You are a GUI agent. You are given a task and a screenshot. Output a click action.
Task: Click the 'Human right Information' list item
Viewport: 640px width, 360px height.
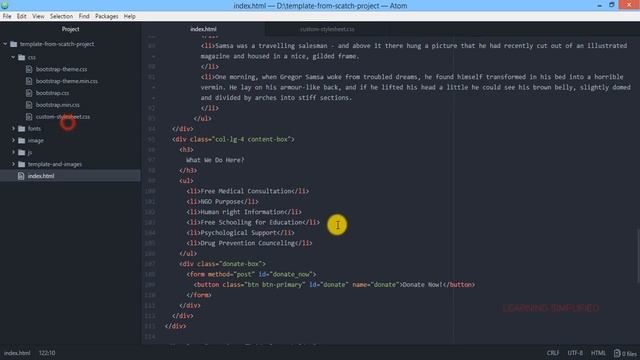tap(244, 212)
